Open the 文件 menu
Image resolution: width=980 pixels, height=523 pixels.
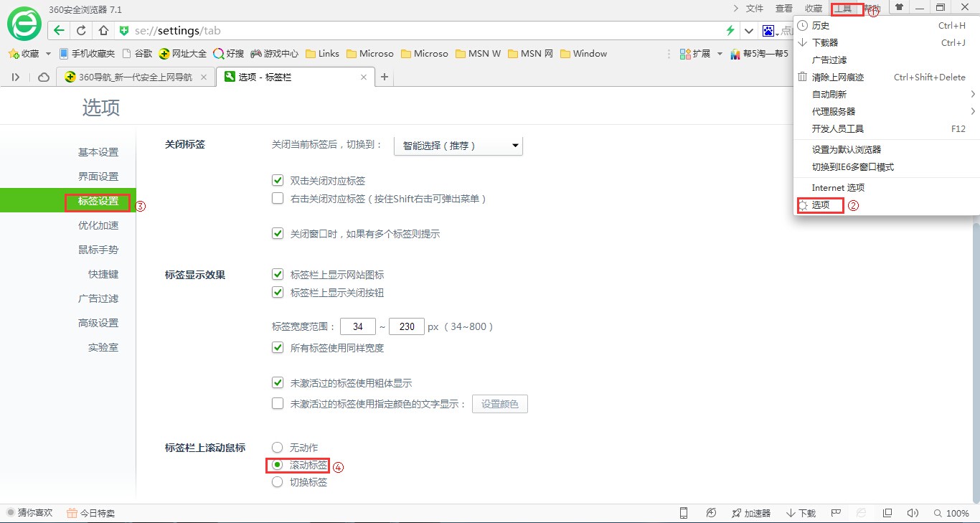[x=755, y=9]
